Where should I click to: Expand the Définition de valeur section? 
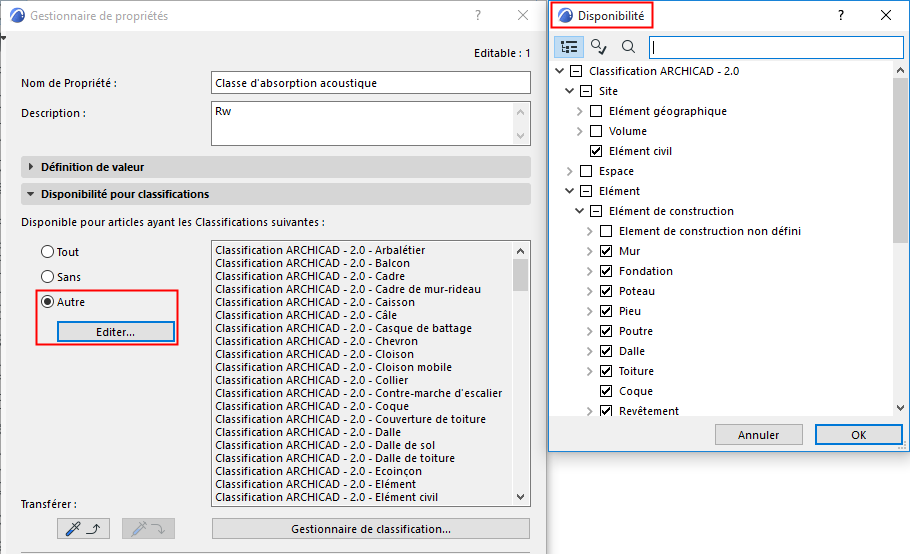pos(31,167)
